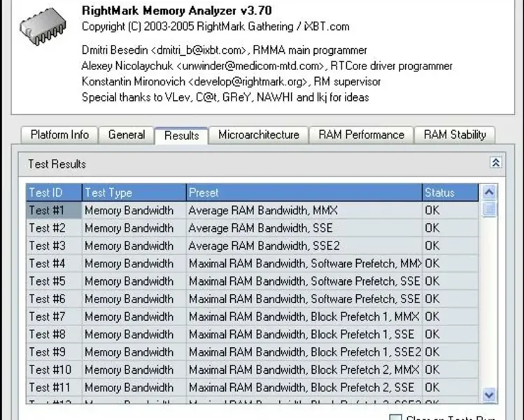The height and width of the screenshot is (420, 524).
Task: Click the Memory Bandwidth cell of Test #9
Action: [x=134, y=352]
